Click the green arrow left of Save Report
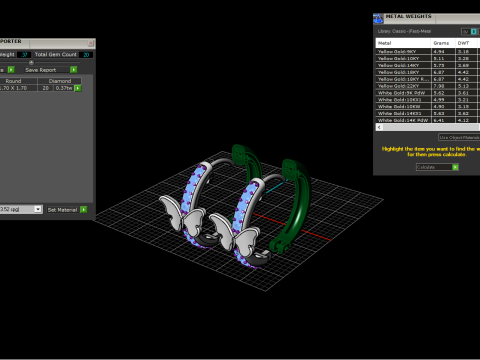The width and height of the screenshot is (480, 360). pyautogui.click(x=11, y=70)
